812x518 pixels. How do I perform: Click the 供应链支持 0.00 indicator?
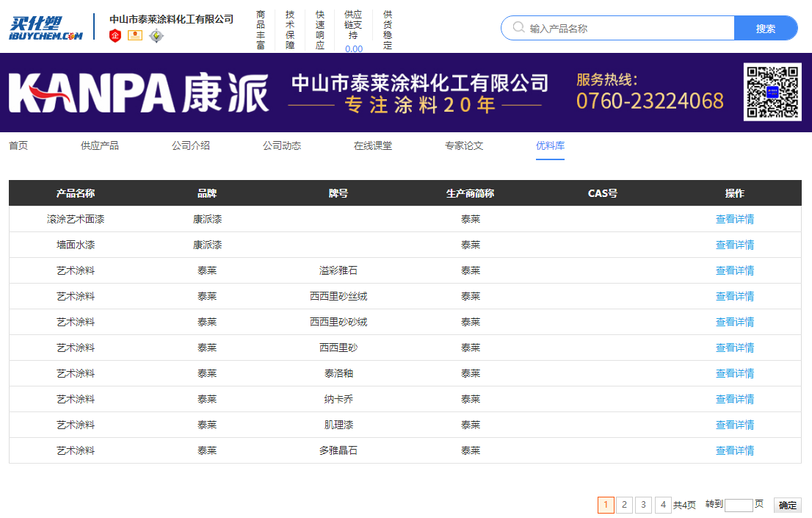[353, 31]
